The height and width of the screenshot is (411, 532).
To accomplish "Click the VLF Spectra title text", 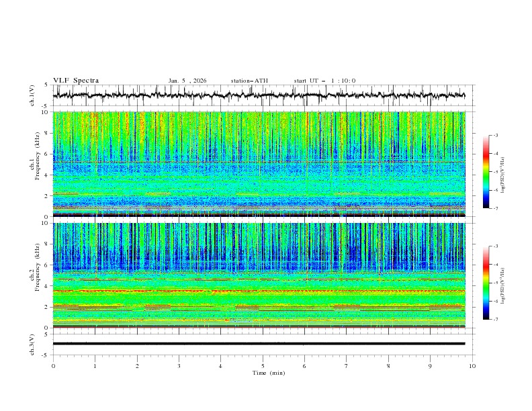I will pos(76,81).
